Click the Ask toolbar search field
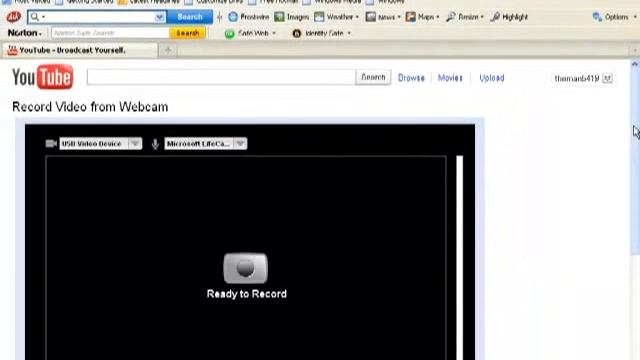 tap(96, 17)
